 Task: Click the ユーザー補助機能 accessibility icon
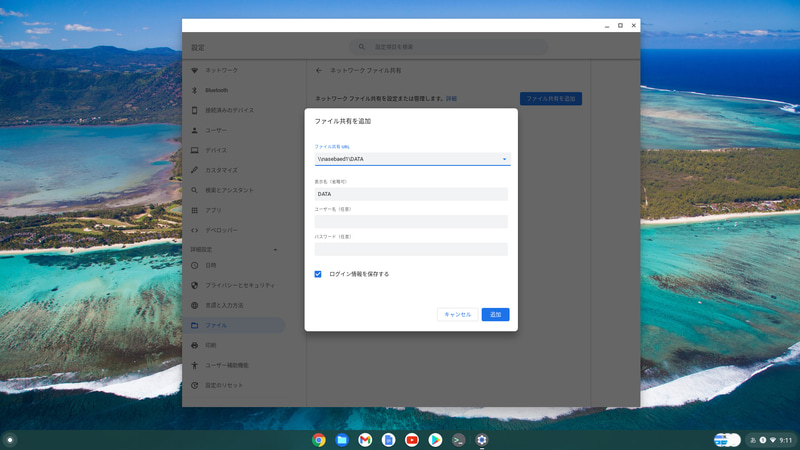click(x=194, y=365)
